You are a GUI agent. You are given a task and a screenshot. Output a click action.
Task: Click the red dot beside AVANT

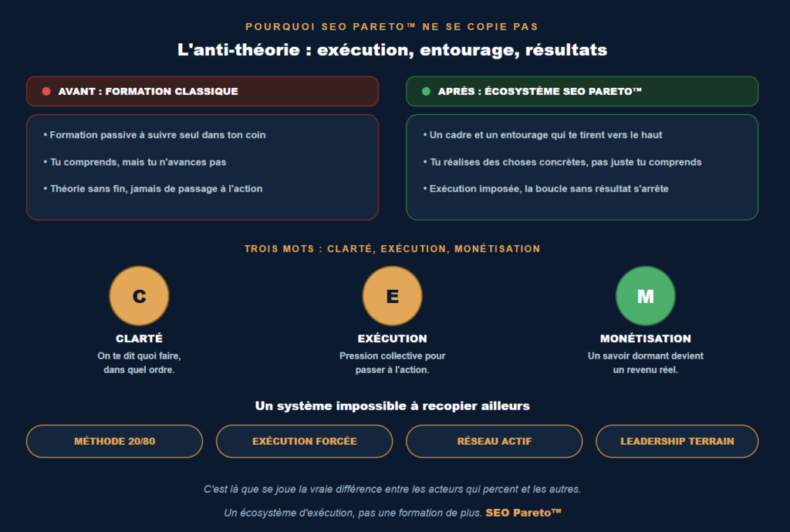click(x=46, y=91)
